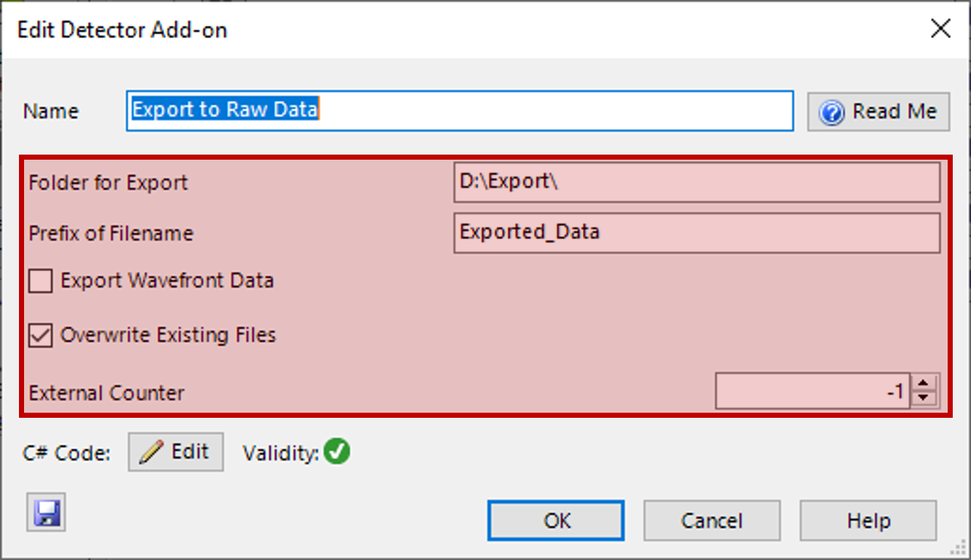
Task: Click the floppy disk save icon
Action: (47, 512)
